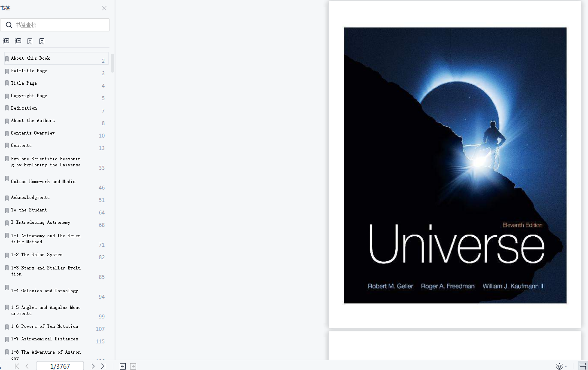This screenshot has height=370, width=588.
Task: Collapse all bookmarks icon
Action: [18, 41]
